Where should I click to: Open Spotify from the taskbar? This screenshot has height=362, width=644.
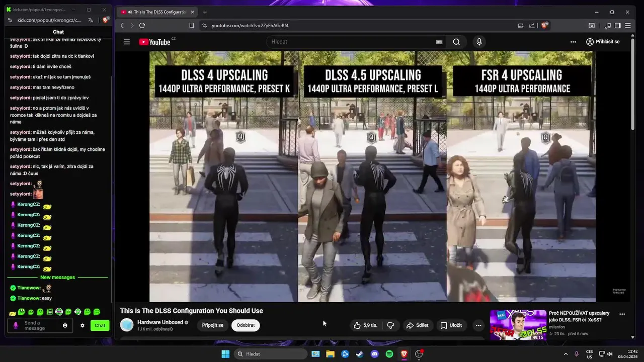point(389,354)
